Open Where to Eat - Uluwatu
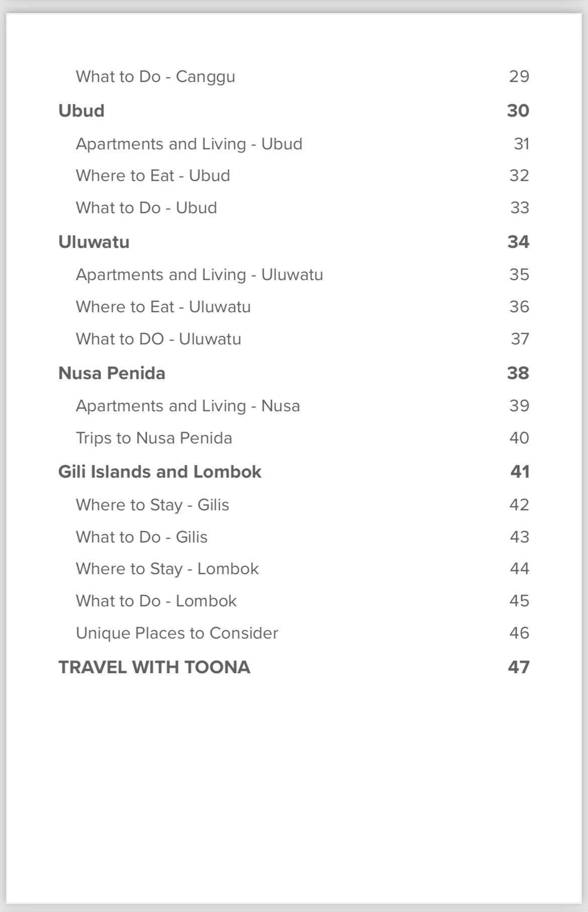The width and height of the screenshot is (588, 912). tap(163, 307)
